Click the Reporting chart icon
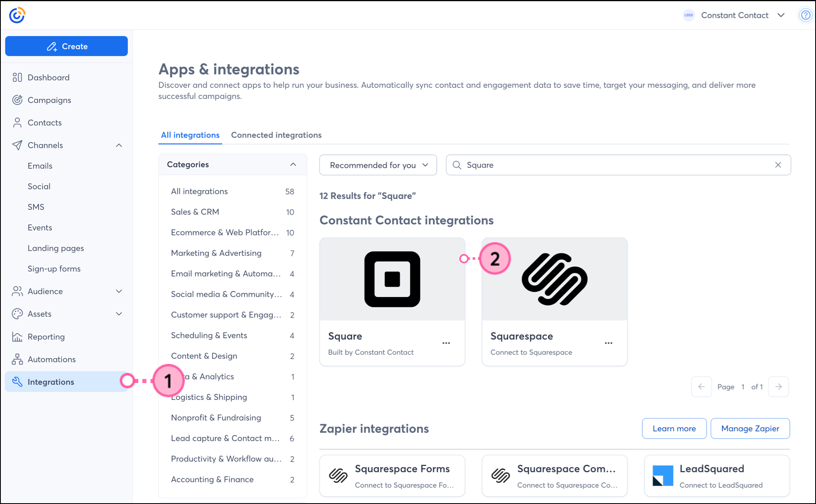This screenshot has height=504, width=816. click(17, 336)
